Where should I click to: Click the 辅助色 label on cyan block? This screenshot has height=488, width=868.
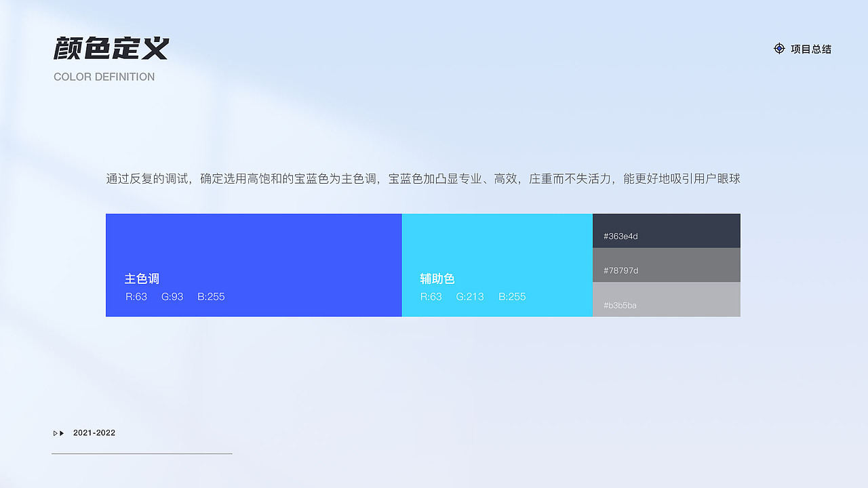[x=437, y=278]
